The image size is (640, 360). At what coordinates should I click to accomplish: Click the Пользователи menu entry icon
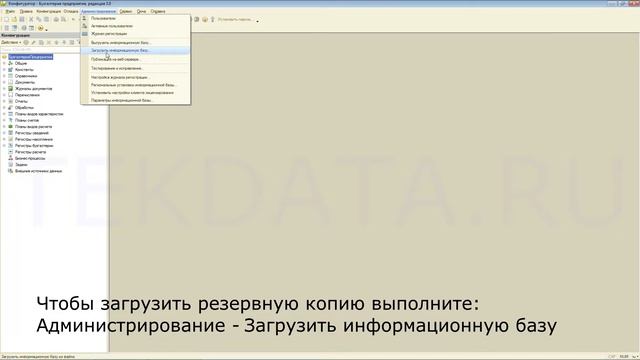click(84, 18)
